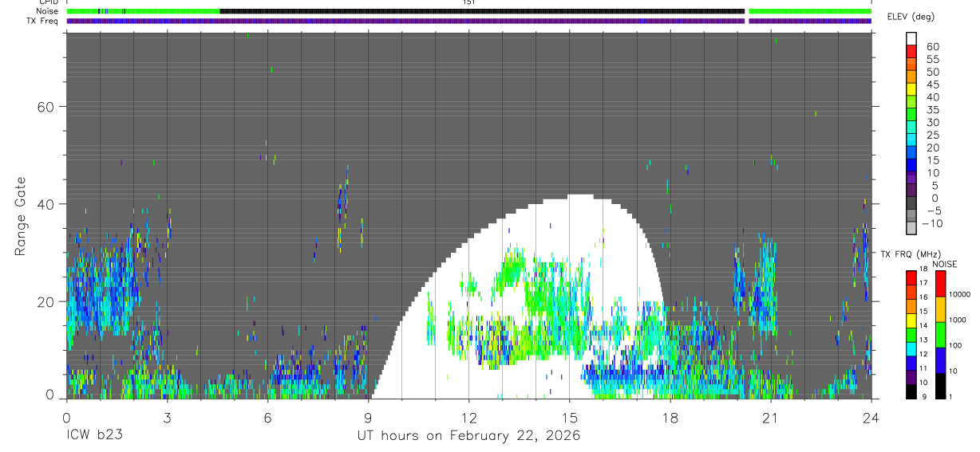Select the light gray bottom swatch of ELEV colorbar
The image size is (980, 452).
coord(911,229)
